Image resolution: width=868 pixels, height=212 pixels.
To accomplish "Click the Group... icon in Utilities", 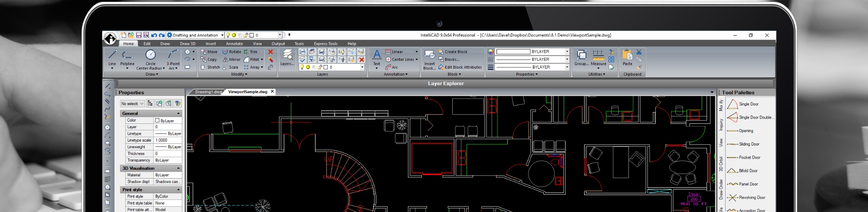I will point(582,57).
